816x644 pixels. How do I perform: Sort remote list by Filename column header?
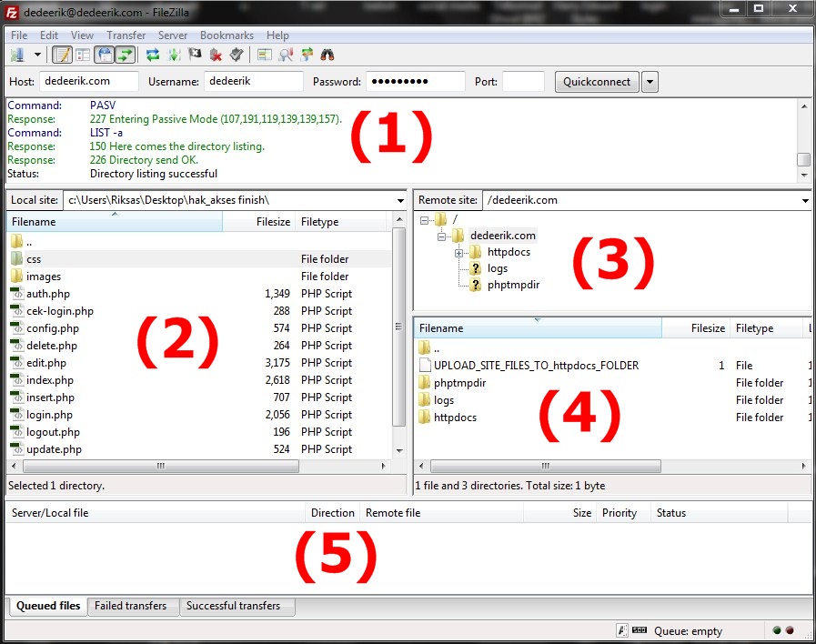click(539, 328)
